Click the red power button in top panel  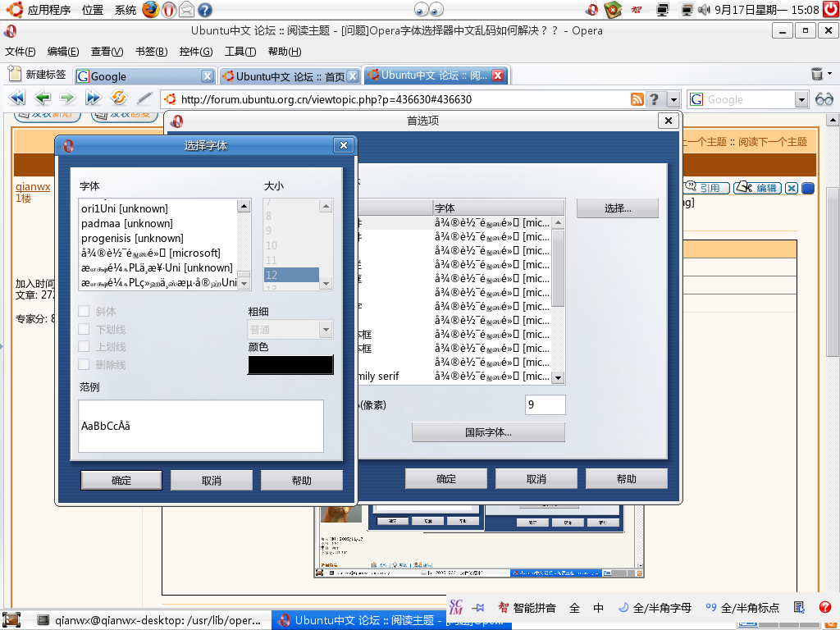click(x=831, y=10)
